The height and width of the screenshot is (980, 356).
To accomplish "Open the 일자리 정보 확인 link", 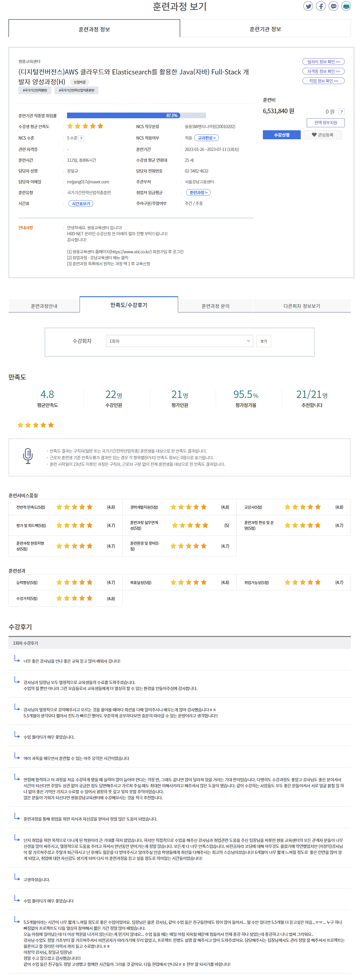I will [323, 62].
